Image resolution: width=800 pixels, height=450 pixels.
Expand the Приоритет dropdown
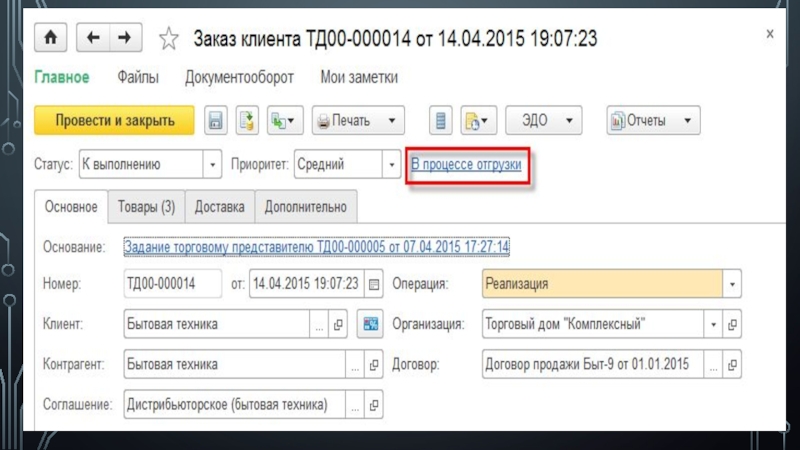point(392,164)
